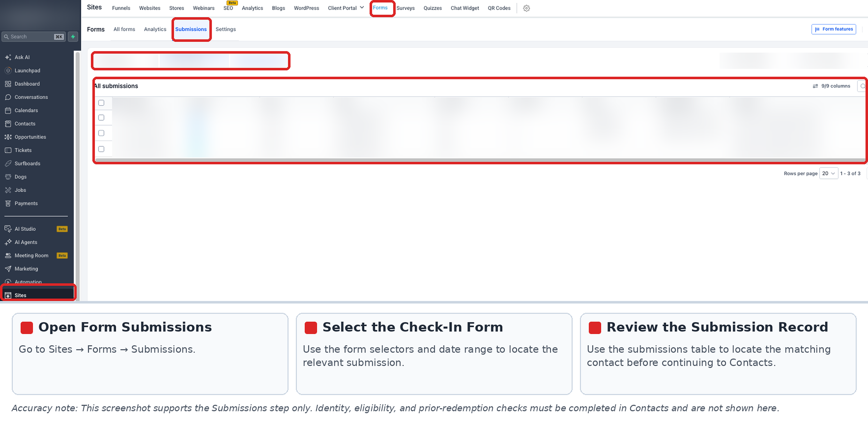Tick the first submission row checkbox
The height and width of the screenshot is (424, 868).
point(101,117)
